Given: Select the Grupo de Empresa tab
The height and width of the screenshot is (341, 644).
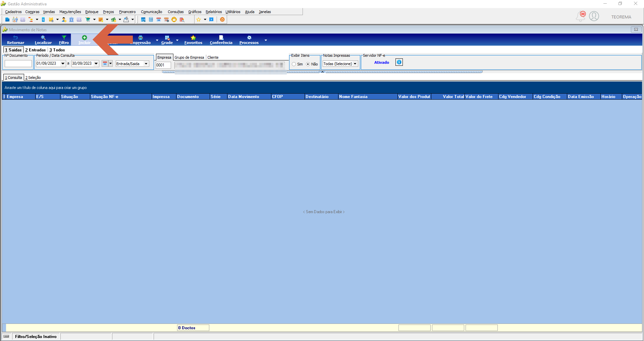Looking at the screenshot, I should [189, 57].
